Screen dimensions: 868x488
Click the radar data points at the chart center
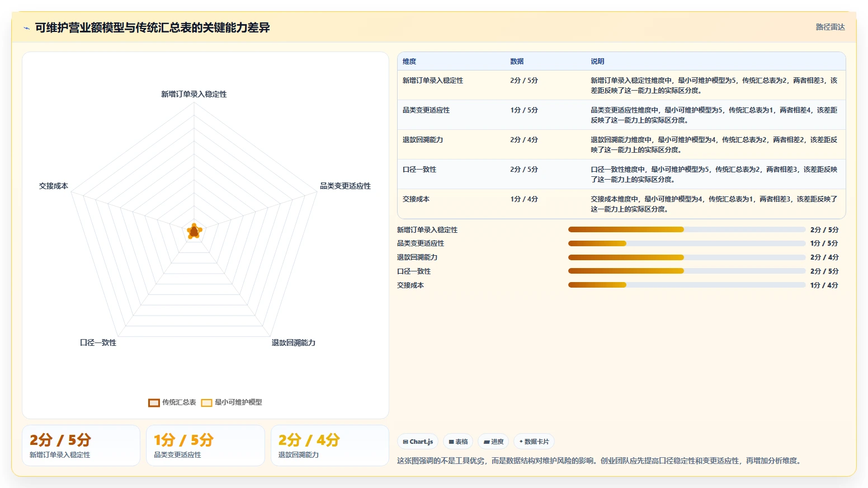tap(194, 231)
